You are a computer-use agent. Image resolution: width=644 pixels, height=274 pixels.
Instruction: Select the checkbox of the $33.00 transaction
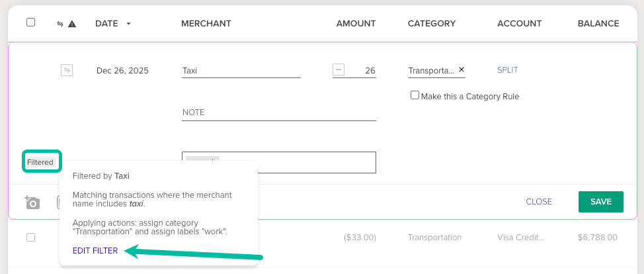[30, 237]
